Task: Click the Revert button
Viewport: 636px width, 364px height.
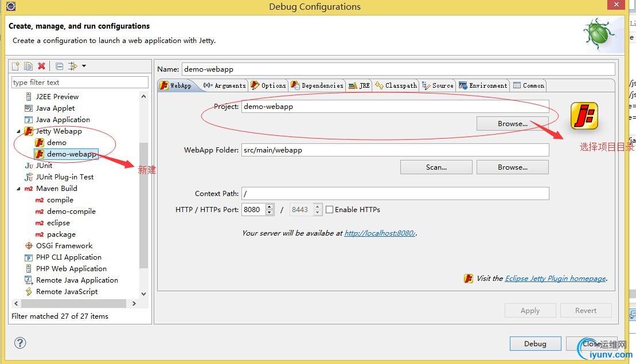Action: 586,311
